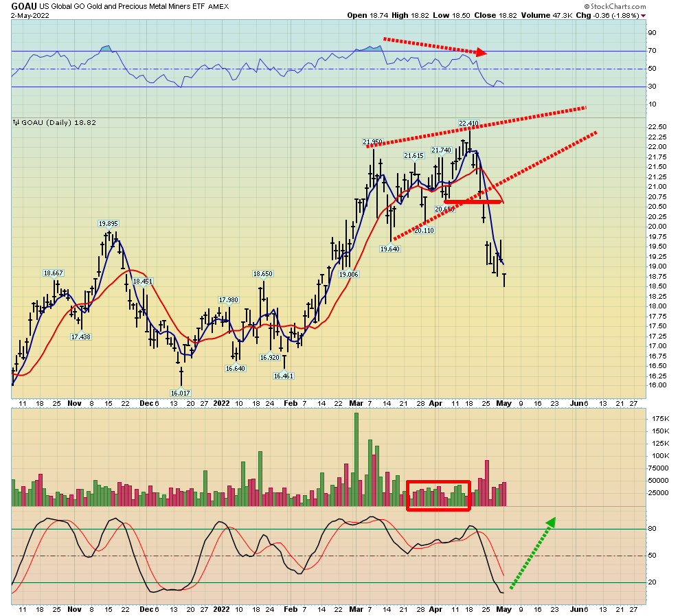680x616 pixels.
Task: Click the 21.740 price label
Action: point(441,150)
